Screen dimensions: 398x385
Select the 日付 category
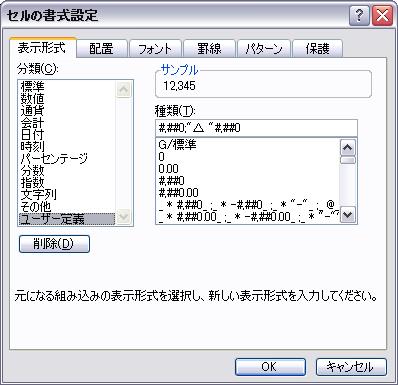[67, 135]
